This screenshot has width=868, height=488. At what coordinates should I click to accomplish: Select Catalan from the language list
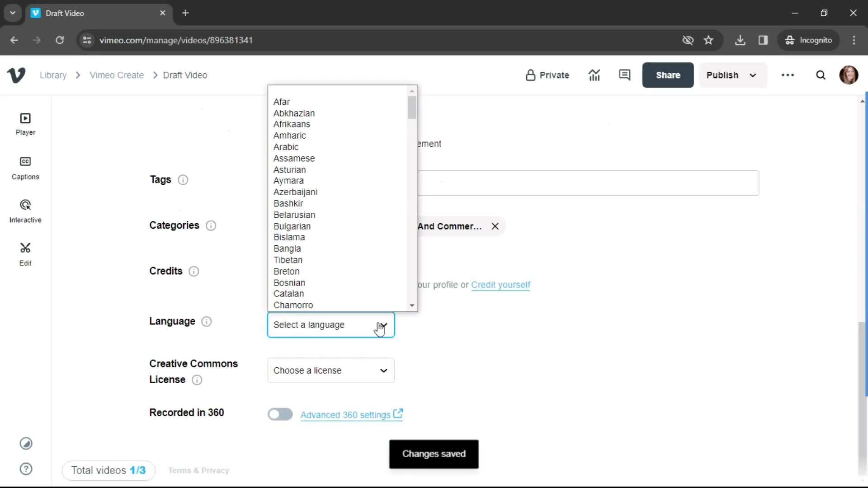pos(288,294)
